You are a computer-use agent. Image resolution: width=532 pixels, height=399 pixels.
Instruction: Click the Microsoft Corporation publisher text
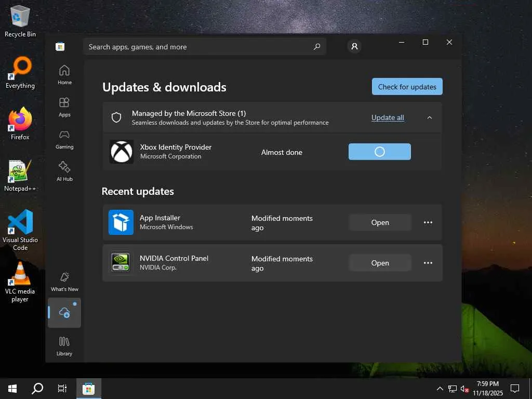[170, 156]
